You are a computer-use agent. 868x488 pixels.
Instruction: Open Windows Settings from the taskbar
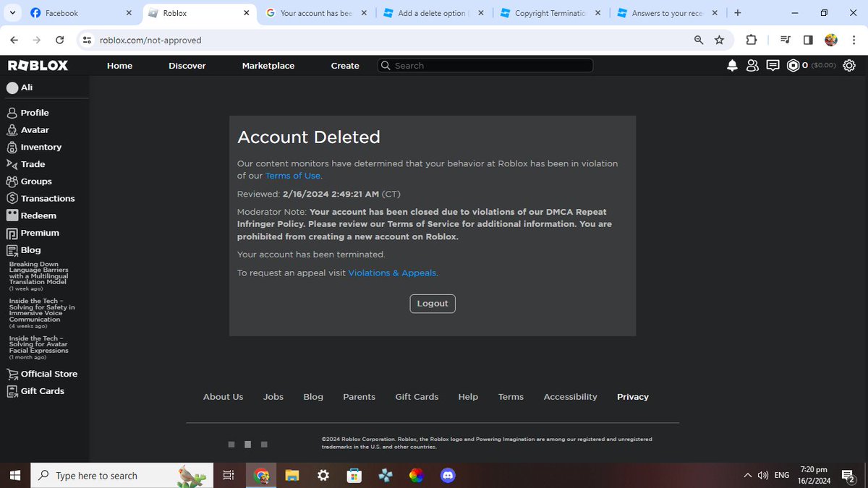[x=323, y=476]
